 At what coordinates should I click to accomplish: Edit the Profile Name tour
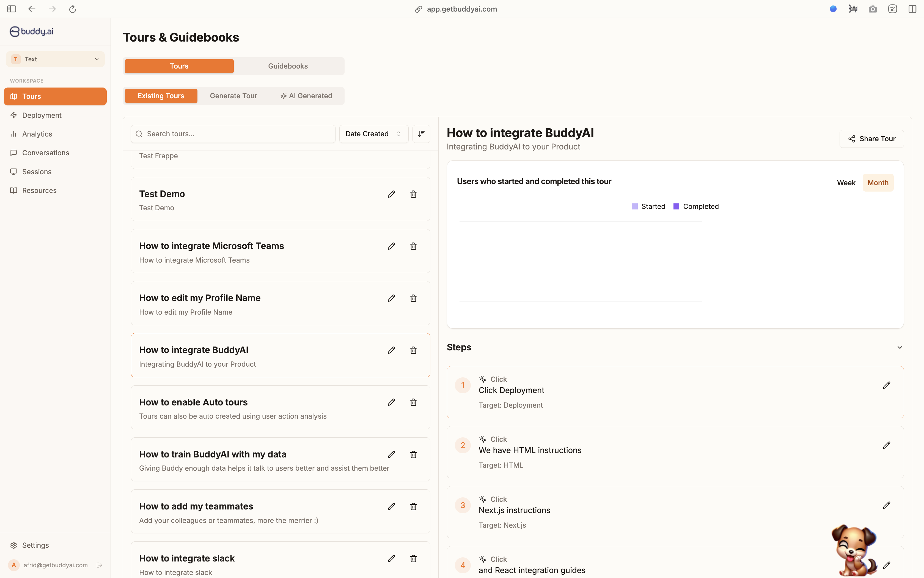[391, 298]
